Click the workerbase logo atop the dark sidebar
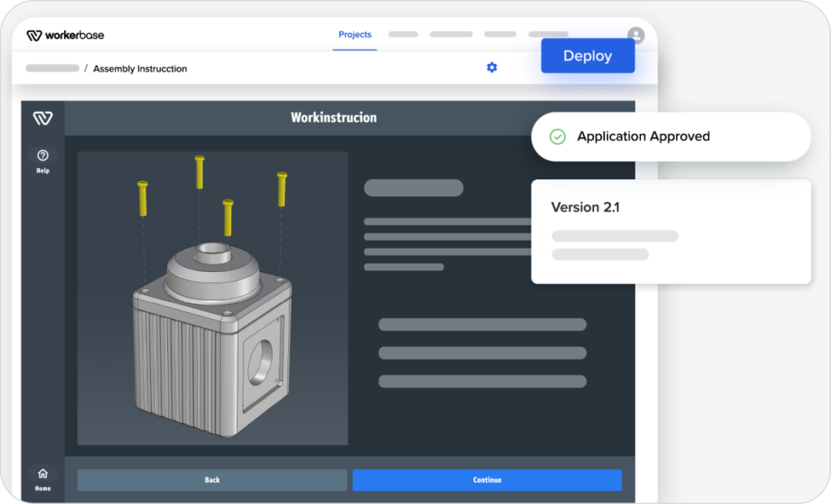The image size is (831, 504). click(x=41, y=117)
